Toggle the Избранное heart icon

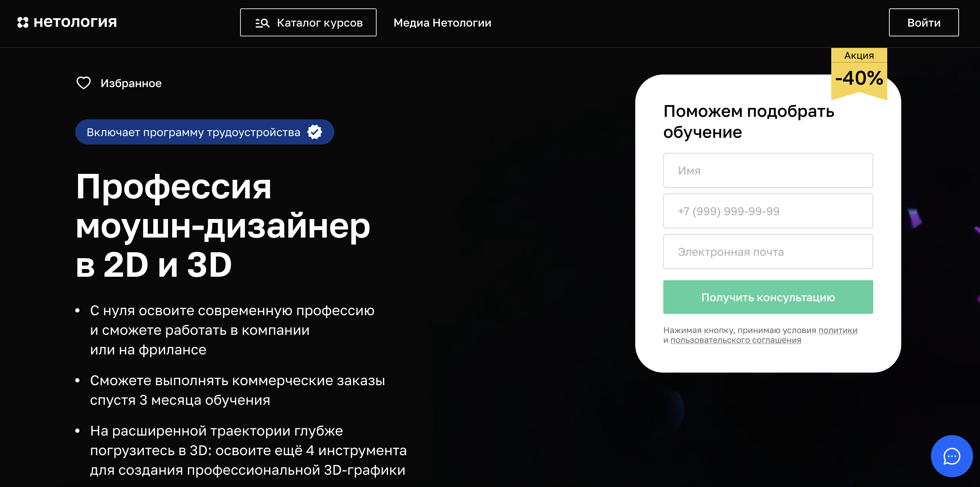tap(84, 83)
